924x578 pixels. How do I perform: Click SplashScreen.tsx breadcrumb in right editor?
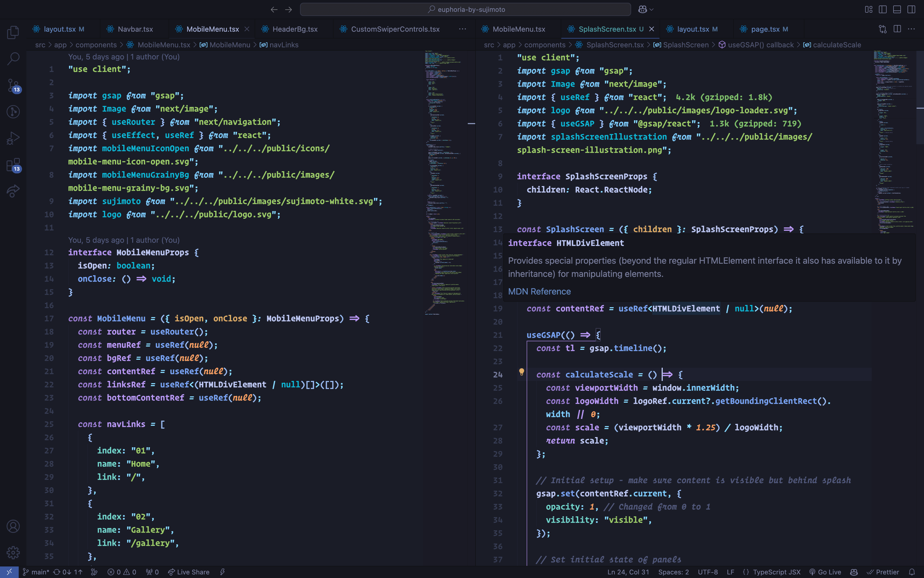[x=615, y=45]
